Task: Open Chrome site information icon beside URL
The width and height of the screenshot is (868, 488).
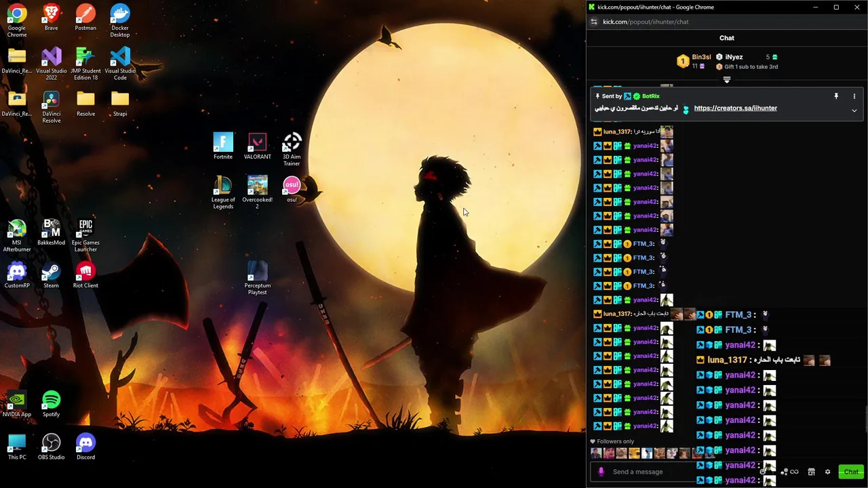Action: 594,22
